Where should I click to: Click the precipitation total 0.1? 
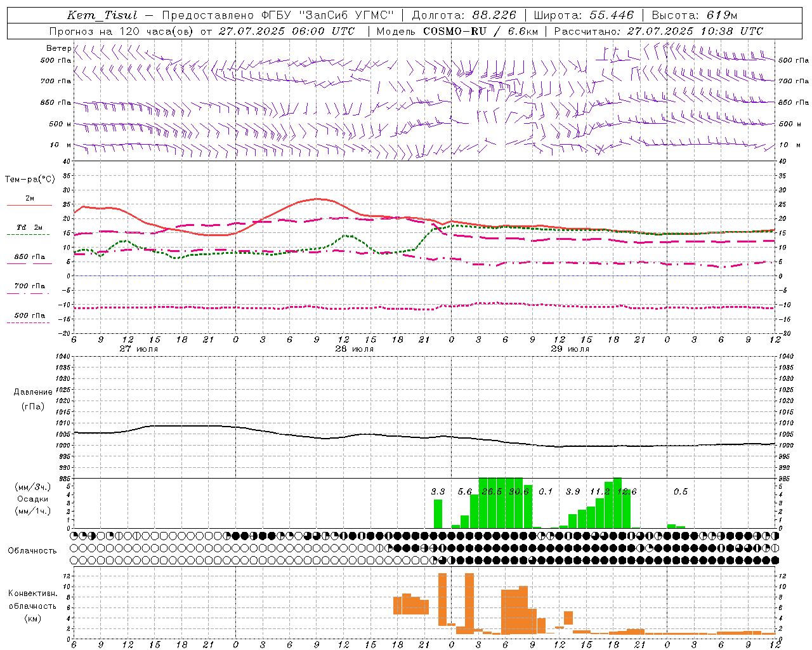pyautogui.click(x=546, y=492)
